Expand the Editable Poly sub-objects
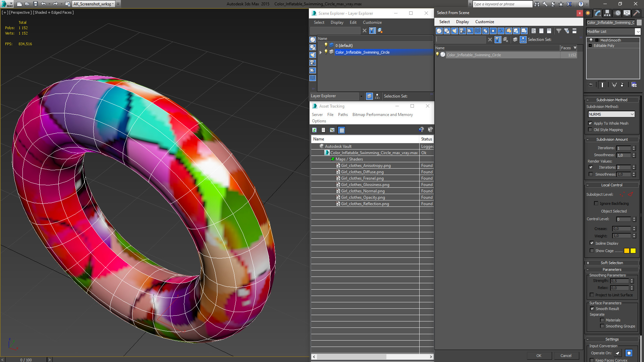This screenshot has height=362, width=644. pyautogui.click(x=590, y=46)
